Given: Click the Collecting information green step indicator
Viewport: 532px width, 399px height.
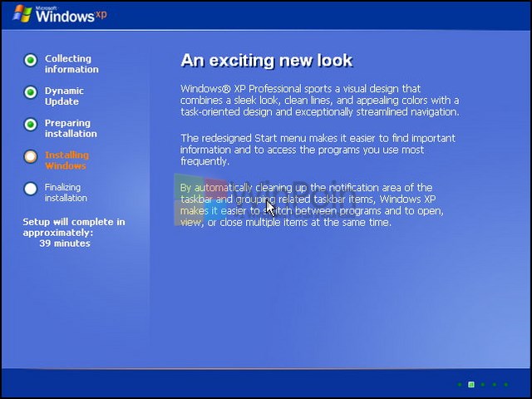Looking at the screenshot, I should pyautogui.click(x=31, y=61).
